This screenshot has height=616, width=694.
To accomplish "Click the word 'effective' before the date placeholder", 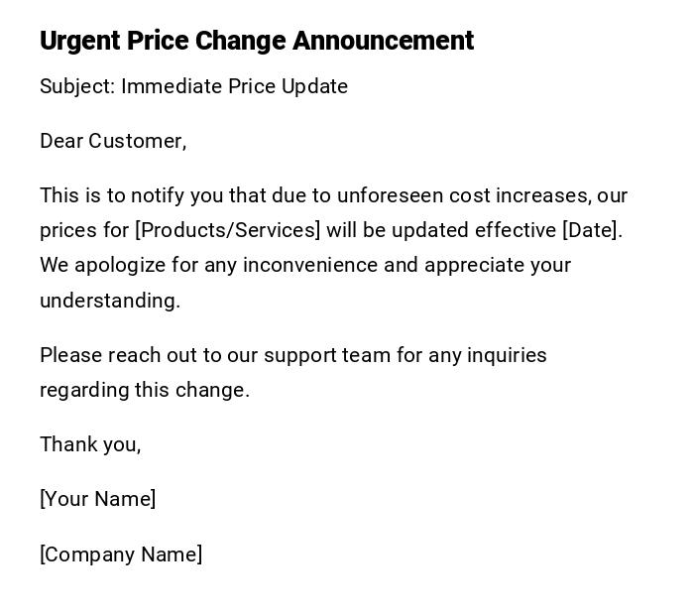I will tap(516, 230).
